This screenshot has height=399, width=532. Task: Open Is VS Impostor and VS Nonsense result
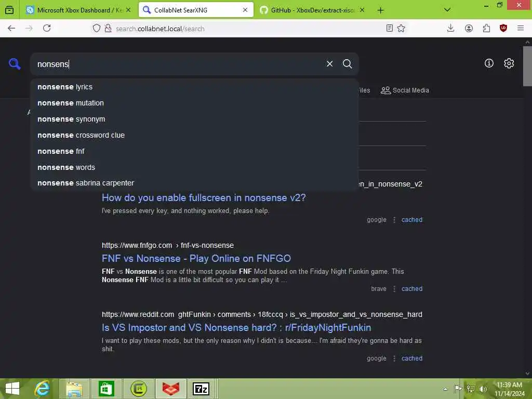click(236, 328)
